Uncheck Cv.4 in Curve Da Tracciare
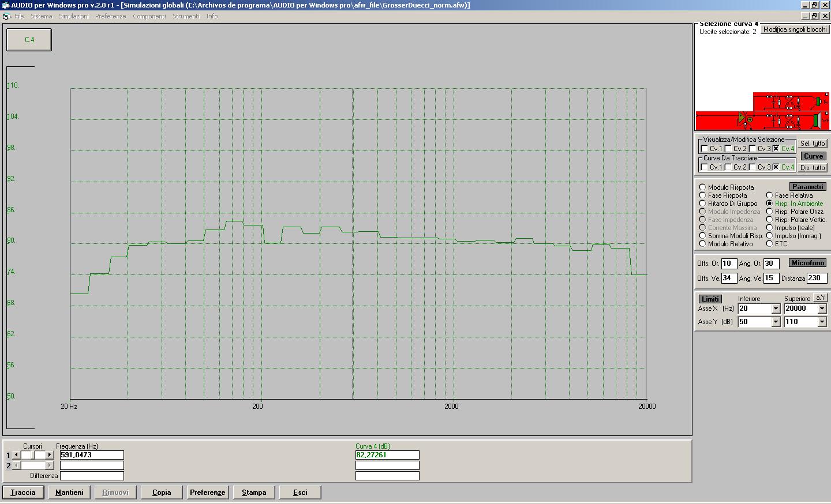This screenshot has height=504, width=831. click(776, 167)
